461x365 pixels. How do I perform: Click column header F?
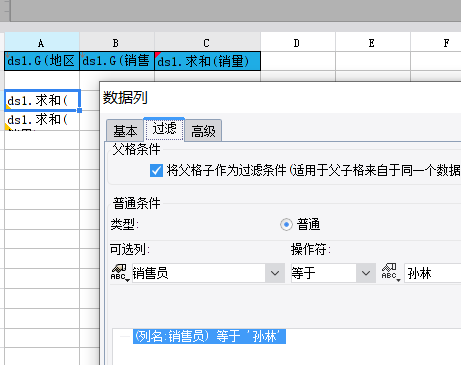(x=436, y=43)
